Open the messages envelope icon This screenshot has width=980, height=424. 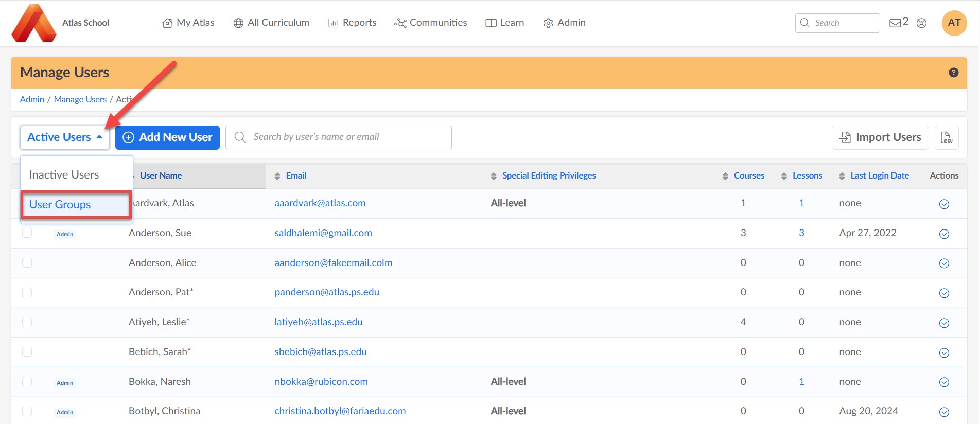coord(895,23)
